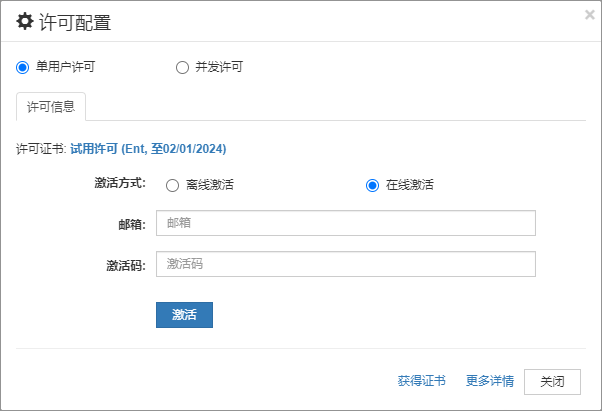The height and width of the screenshot is (411, 602).
Task: Click the 激活方式: label
Action: (120, 183)
